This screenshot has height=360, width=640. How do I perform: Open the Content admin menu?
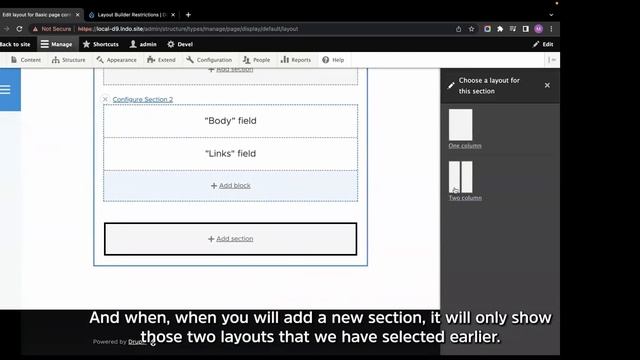click(26, 60)
